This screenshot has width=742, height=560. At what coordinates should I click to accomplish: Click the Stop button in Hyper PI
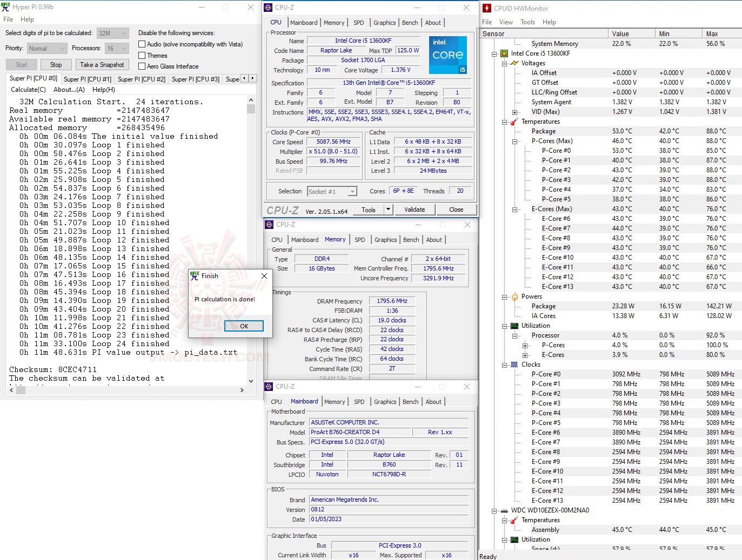pyautogui.click(x=56, y=65)
